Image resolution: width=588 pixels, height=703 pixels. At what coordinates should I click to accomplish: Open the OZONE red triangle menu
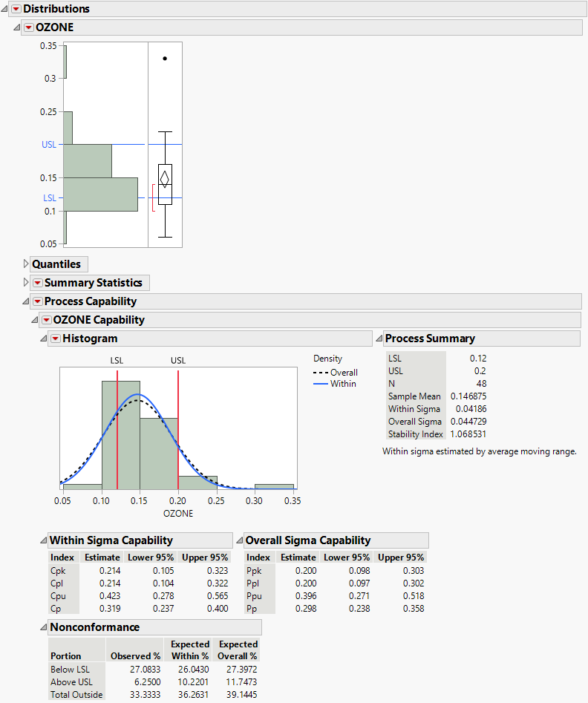point(30,27)
